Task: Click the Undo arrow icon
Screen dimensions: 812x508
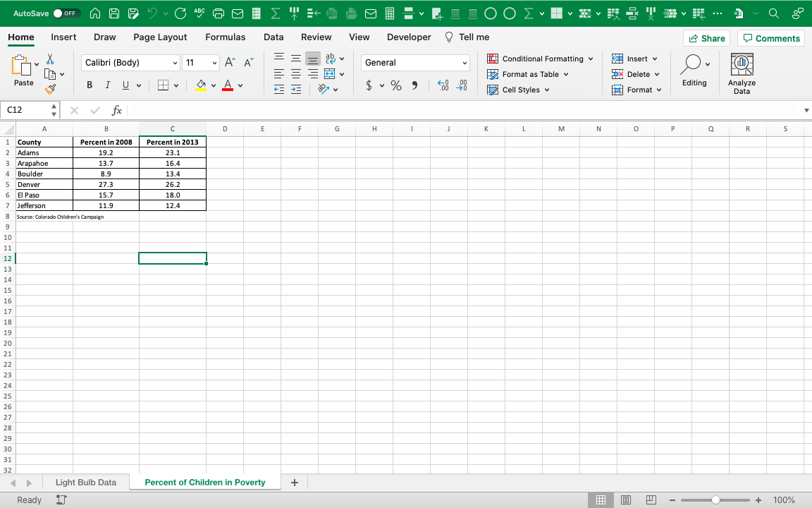Action: [152, 13]
